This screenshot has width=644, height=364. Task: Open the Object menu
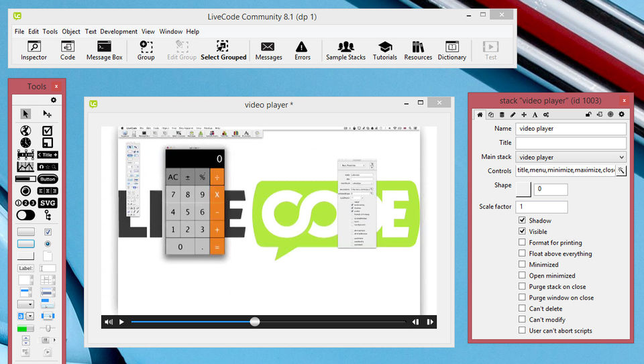(x=71, y=32)
